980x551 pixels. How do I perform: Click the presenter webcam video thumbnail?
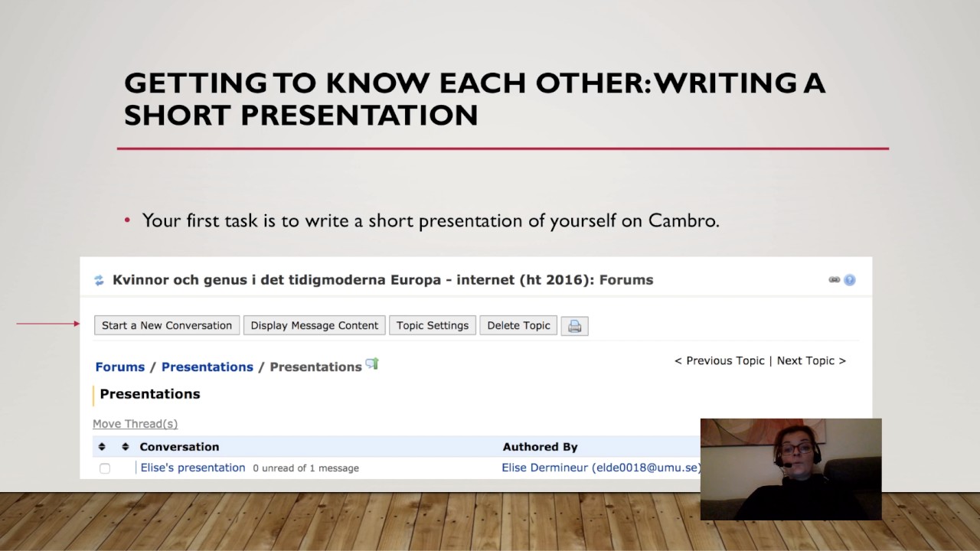[791, 469]
